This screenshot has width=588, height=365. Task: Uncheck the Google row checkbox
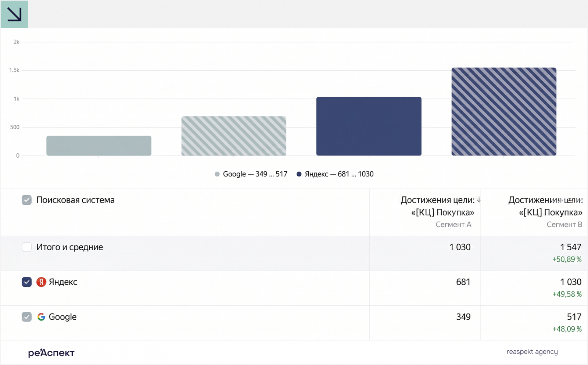(x=26, y=317)
